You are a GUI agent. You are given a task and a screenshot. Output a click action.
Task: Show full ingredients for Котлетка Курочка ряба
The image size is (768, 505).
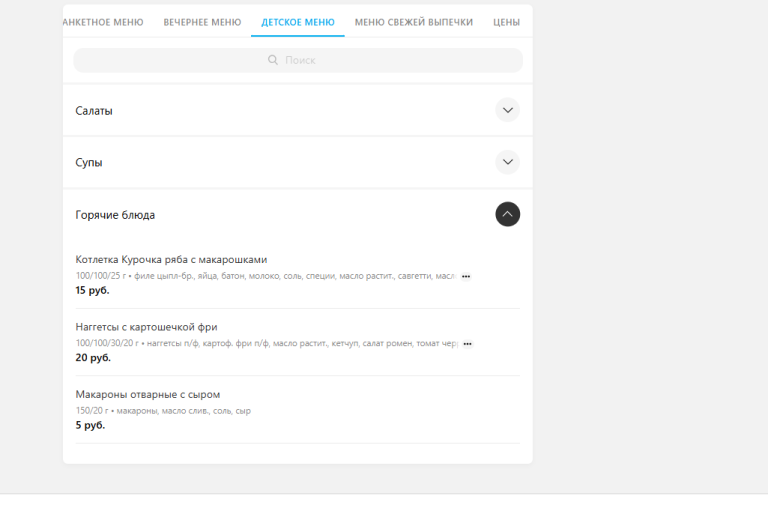(466, 277)
